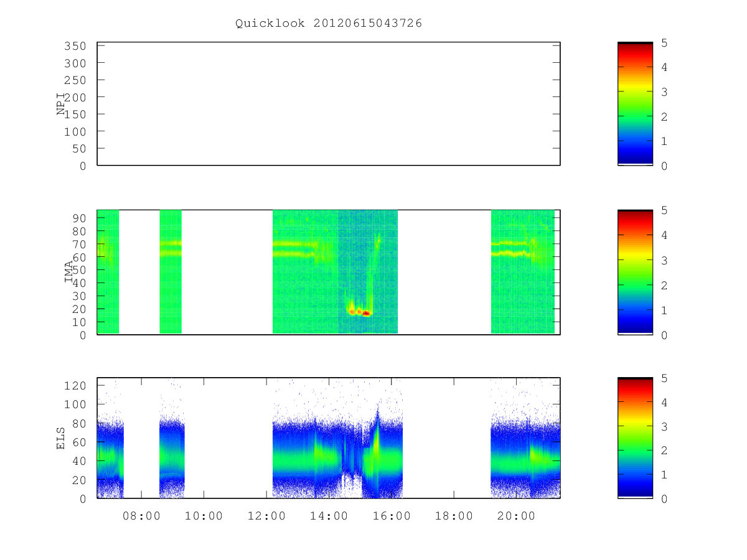Click the '3' label on NPI color bar
The height and width of the screenshot is (560, 747).
[665, 92]
